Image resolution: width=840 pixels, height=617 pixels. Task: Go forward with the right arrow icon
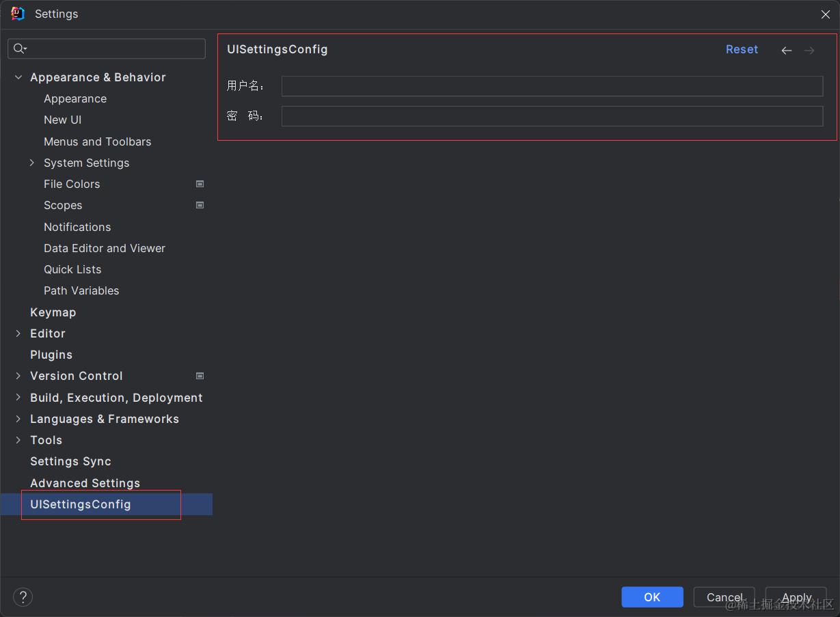[809, 50]
